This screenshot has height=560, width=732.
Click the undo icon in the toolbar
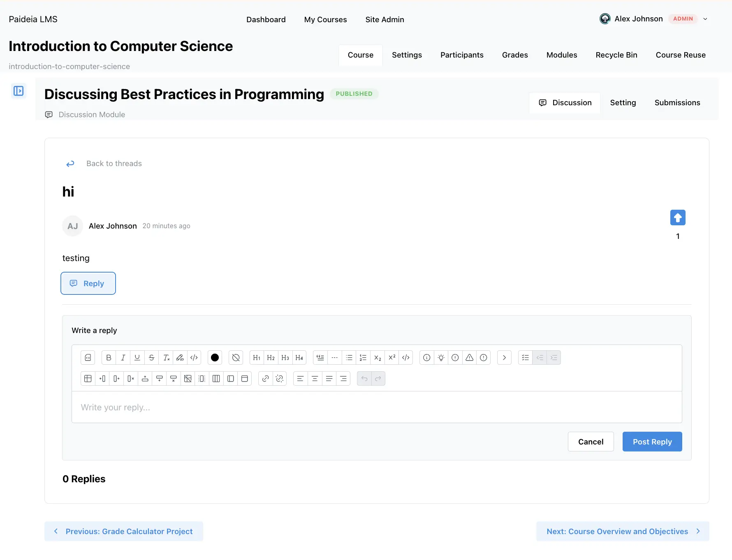click(364, 378)
